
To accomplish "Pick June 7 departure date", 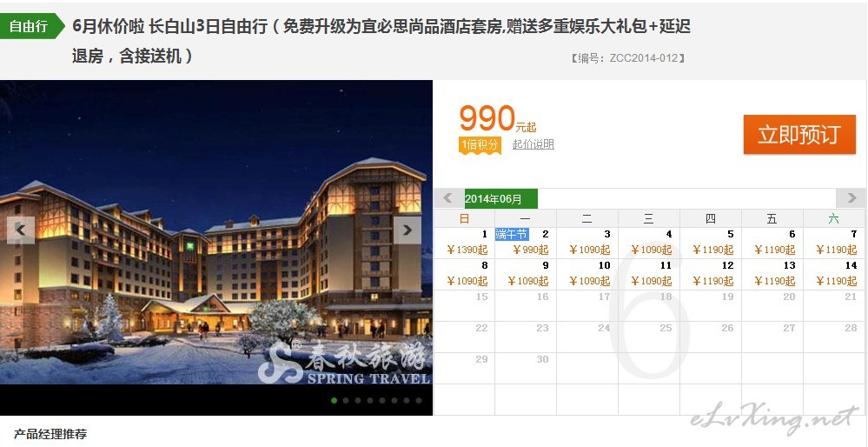I will pos(834,243).
